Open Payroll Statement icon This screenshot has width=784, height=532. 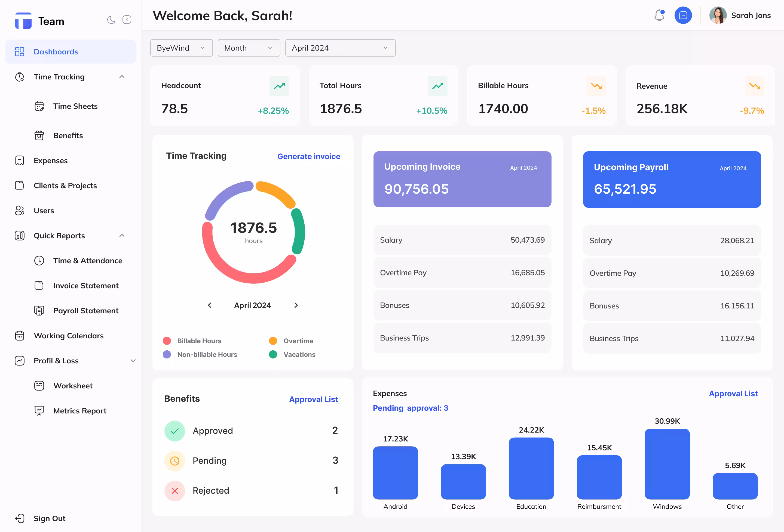point(39,311)
